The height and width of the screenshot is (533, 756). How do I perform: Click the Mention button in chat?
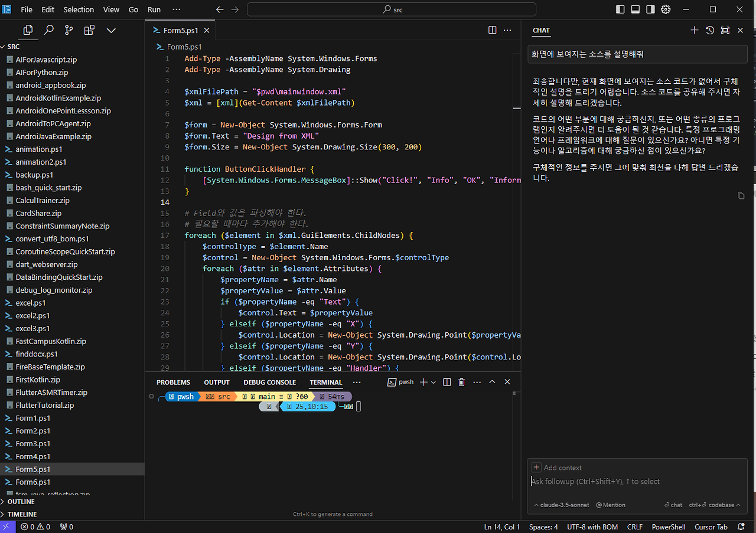pyautogui.click(x=611, y=505)
